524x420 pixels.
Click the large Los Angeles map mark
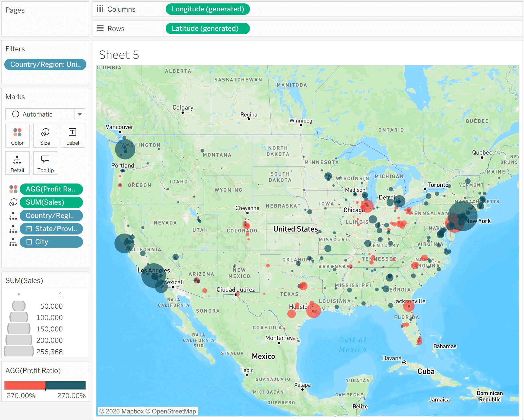(154, 275)
